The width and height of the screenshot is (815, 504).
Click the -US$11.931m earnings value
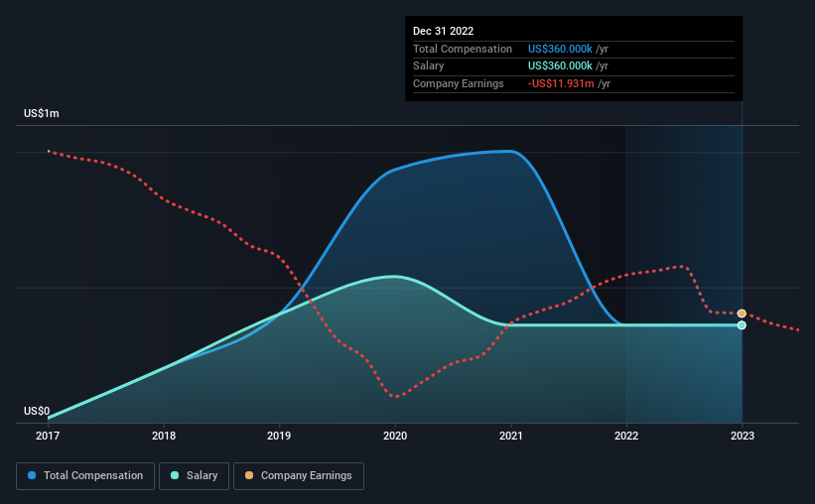[x=561, y=83]
